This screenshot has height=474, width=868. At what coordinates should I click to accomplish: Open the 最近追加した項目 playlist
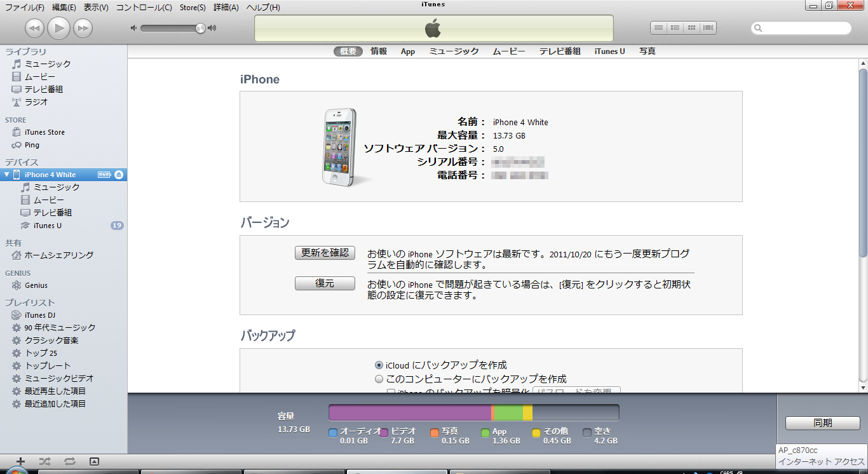[55, 404]
